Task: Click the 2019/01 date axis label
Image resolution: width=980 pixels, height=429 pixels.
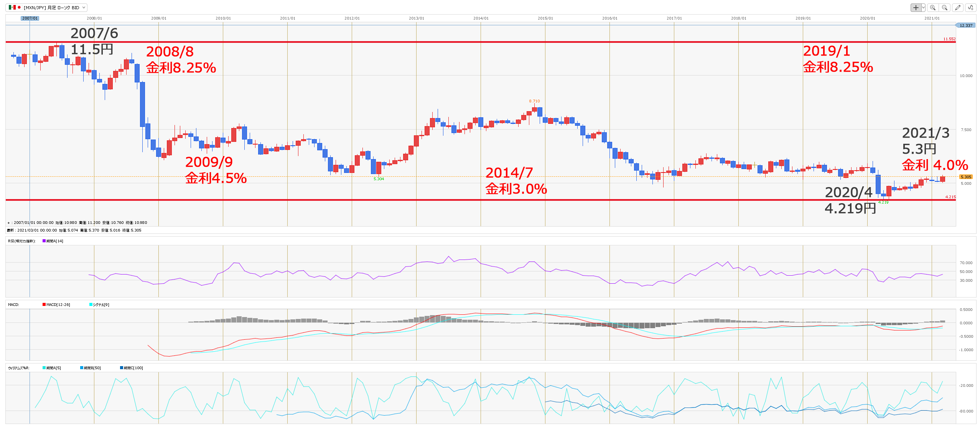Action: pyautogui.click(x=803, y=18)
